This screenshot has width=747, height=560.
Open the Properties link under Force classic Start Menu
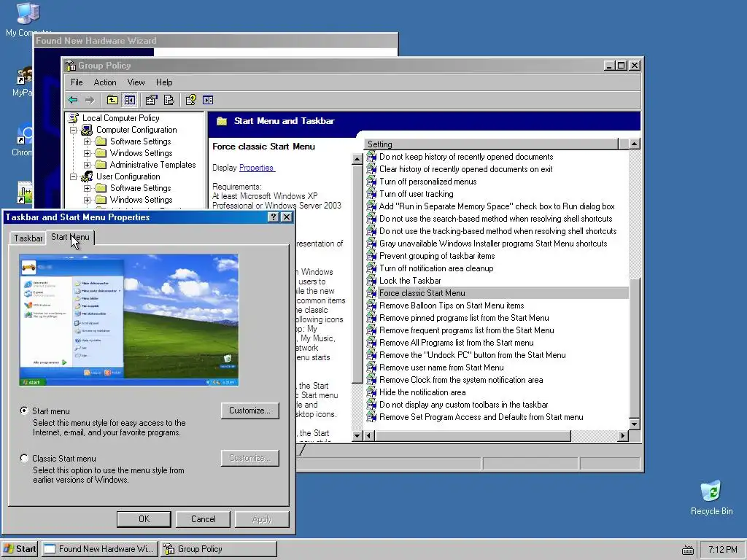256,168
